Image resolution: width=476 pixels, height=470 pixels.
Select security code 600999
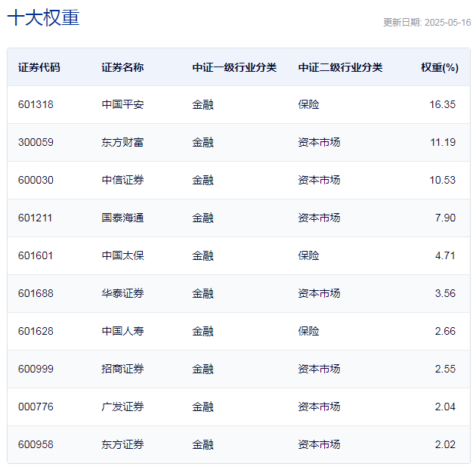pyautogui.click(x=36, y=369)
